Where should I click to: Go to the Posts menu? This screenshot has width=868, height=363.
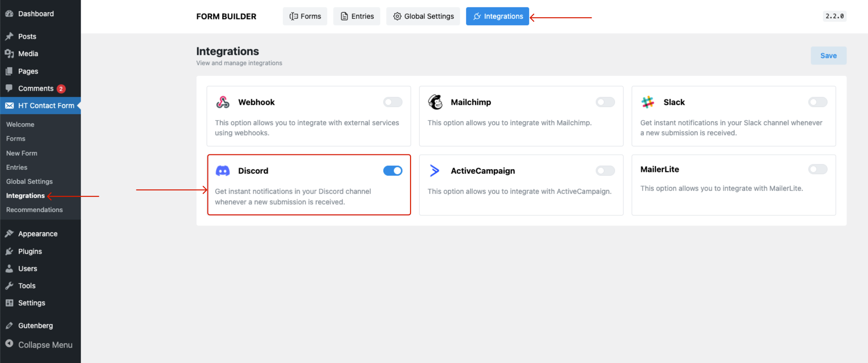click(27, 36)
